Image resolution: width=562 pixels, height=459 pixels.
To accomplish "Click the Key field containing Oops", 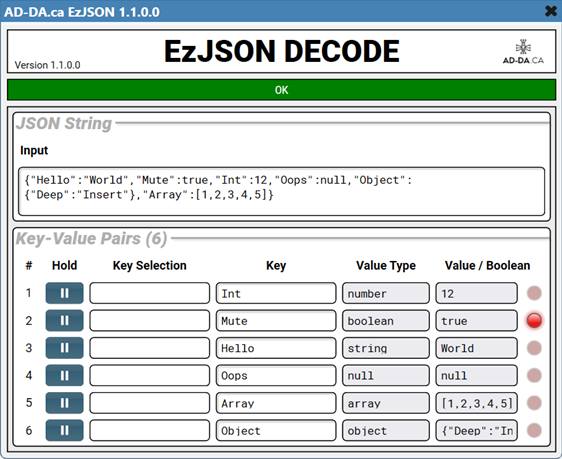I will tap(276, 376).
